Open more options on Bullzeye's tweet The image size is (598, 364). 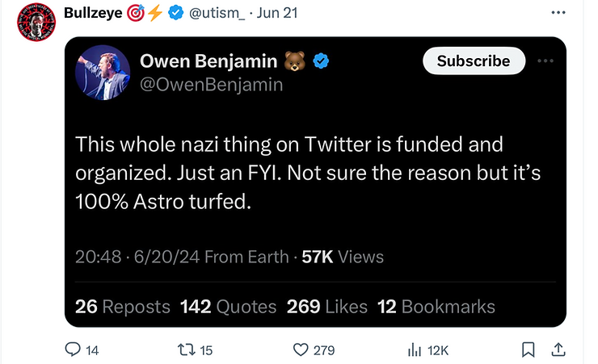pos(558,14)
